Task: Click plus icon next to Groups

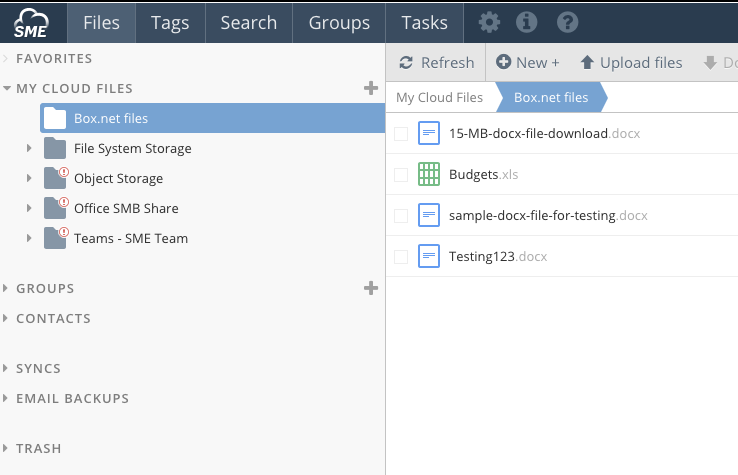Action: point(371,288)
